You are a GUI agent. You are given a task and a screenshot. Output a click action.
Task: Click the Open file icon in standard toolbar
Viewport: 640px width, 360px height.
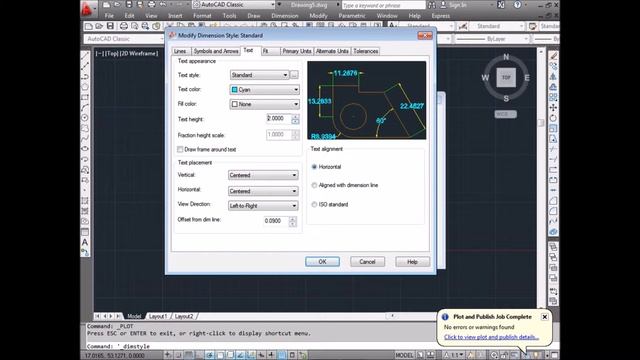point(99,27)
